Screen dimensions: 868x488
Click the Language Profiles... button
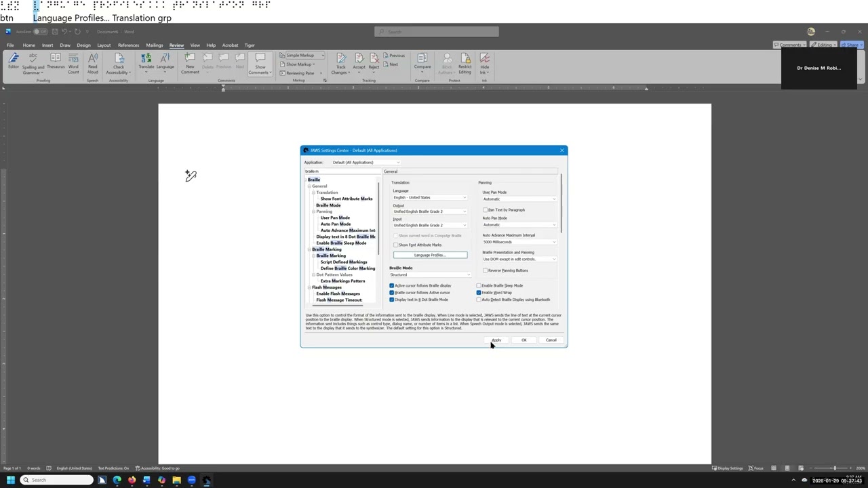pos(430,255)
